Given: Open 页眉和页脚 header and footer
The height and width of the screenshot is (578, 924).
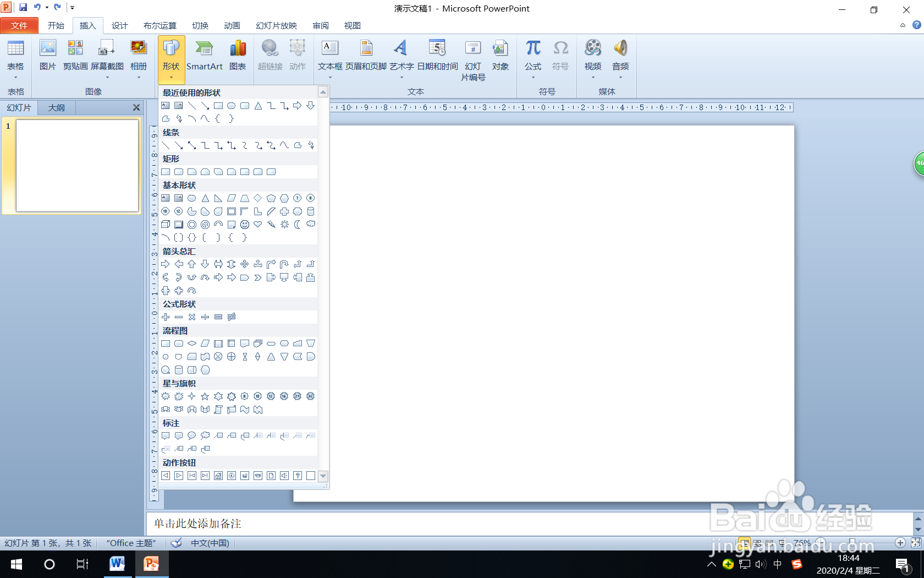Looking at the screenshot, I should click(x=366, y=56).
